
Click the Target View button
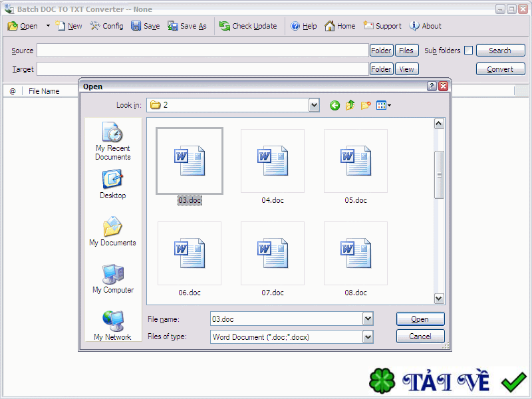406,69
